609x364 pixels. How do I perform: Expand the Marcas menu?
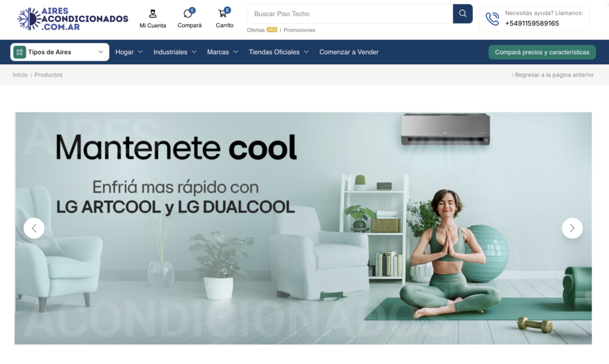(x=222, y=52)
